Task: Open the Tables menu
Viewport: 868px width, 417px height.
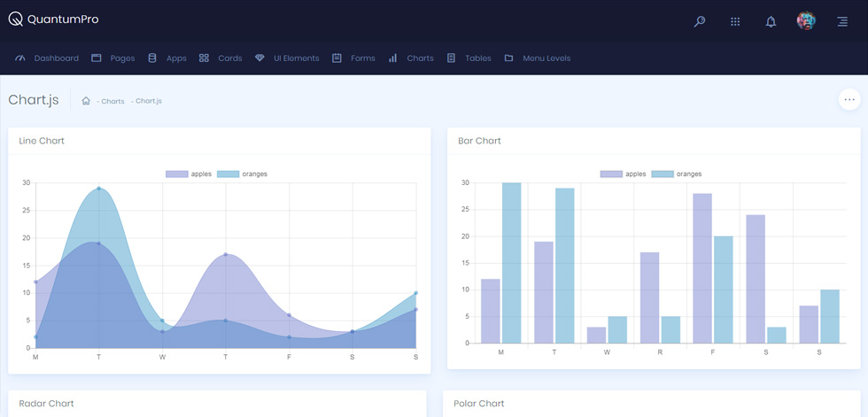Action: coord(478,58)
